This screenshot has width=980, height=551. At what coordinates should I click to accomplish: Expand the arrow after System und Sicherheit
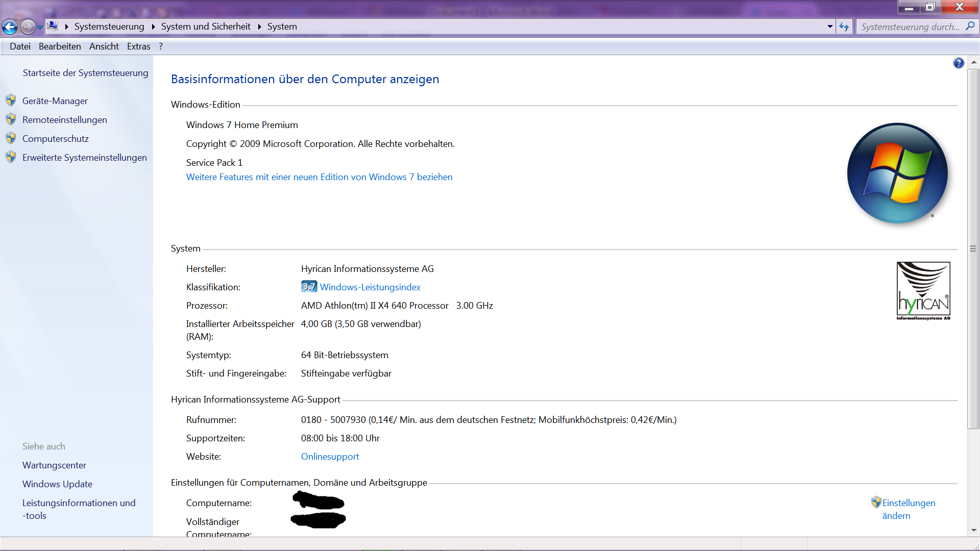[x=259, y=27]
